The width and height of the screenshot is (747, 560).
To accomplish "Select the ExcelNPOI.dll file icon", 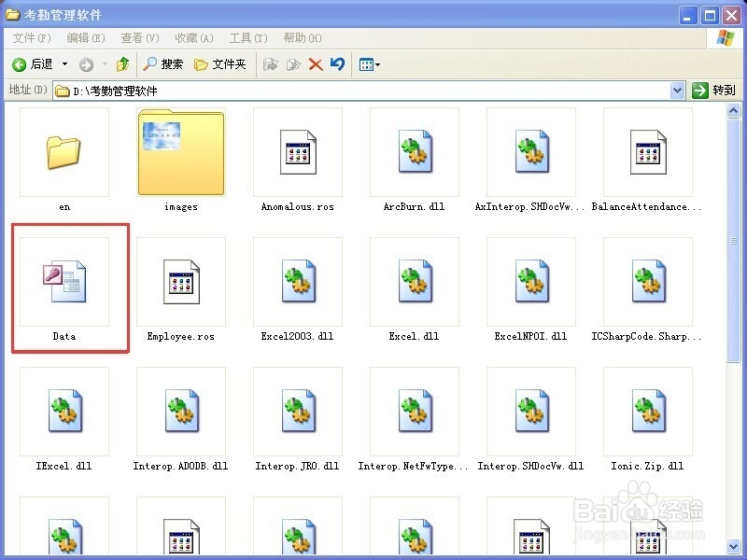I will click(x=531, y=282).
